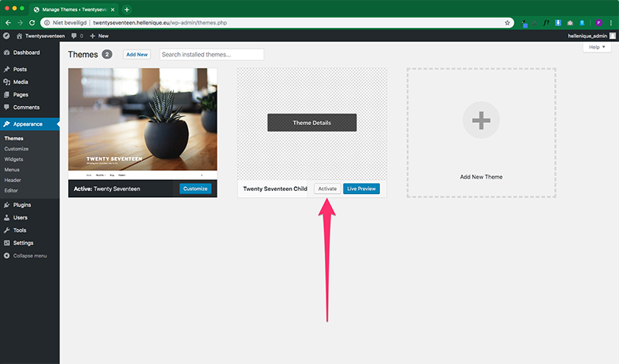Open Widgets submenu item

tap(14, 159)
